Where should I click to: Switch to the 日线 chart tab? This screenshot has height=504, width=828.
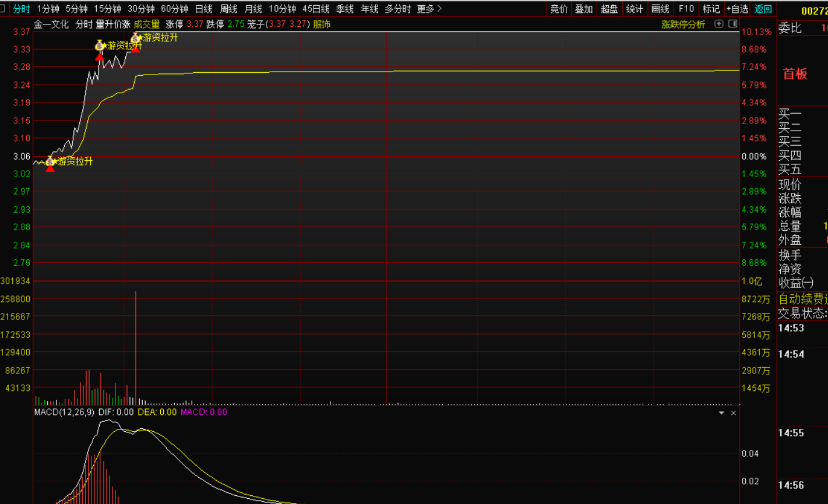[x=203, y=9]
